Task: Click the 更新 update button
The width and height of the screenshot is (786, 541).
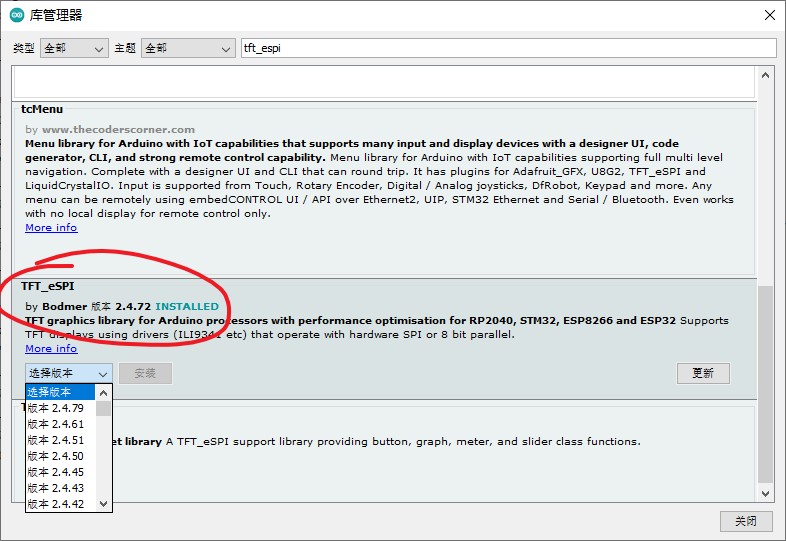Action: click(x=703, y=374)
